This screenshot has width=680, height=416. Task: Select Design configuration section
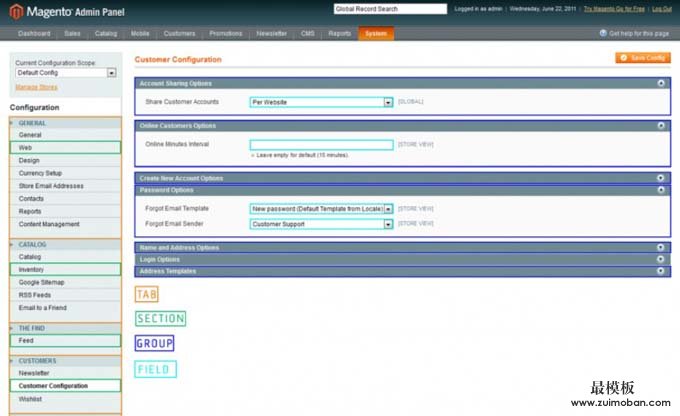coord(65,161)
